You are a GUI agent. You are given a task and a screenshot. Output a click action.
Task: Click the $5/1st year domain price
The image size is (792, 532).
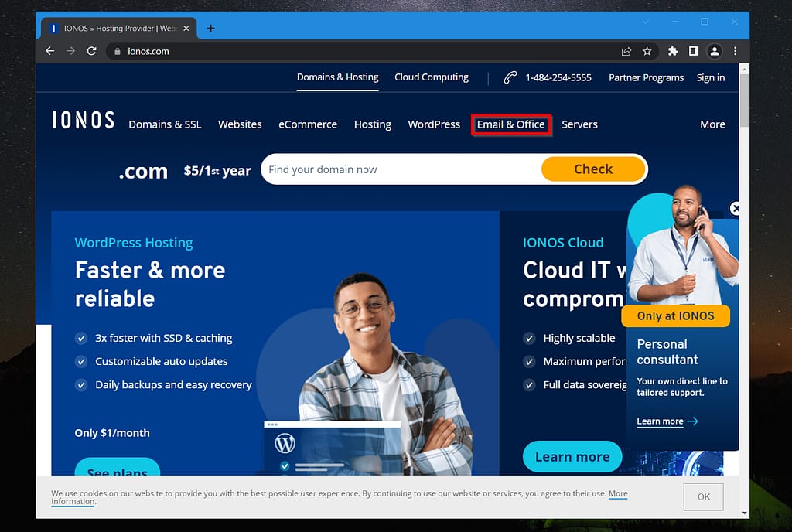217,171
